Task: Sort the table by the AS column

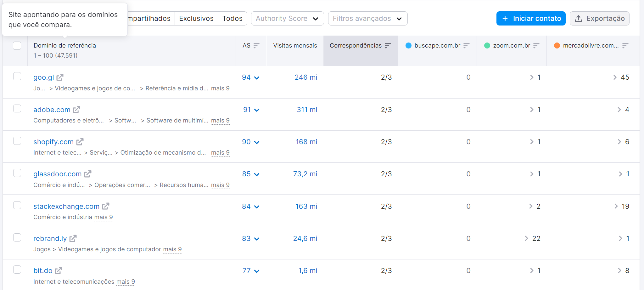Action: click(256, 45)
